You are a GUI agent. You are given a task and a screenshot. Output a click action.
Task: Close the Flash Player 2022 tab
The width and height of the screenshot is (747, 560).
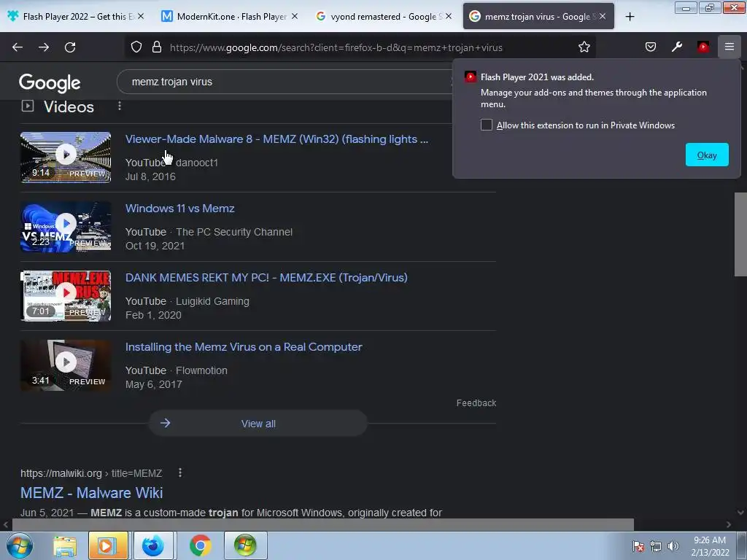[141, 17]
